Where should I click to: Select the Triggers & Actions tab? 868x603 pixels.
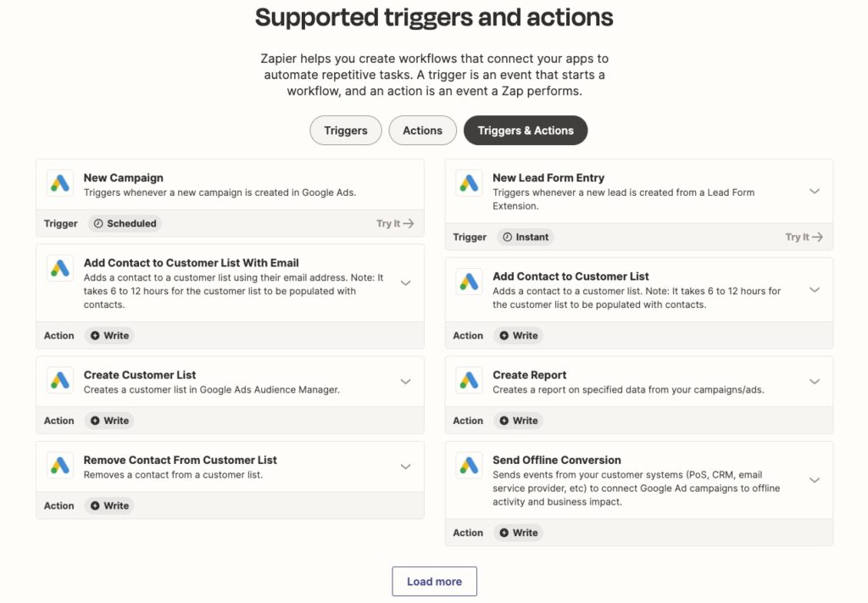point(526,131)
